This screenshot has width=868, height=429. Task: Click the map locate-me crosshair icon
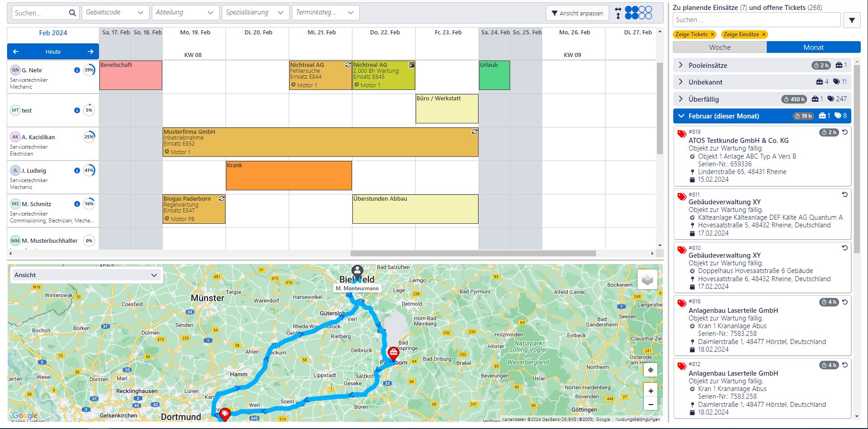coord(650,370)
